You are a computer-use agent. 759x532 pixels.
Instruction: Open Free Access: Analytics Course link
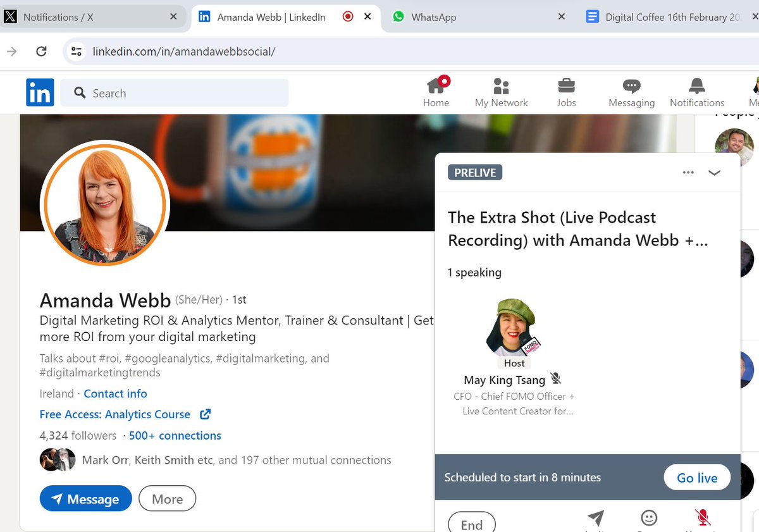coord(114,414)
